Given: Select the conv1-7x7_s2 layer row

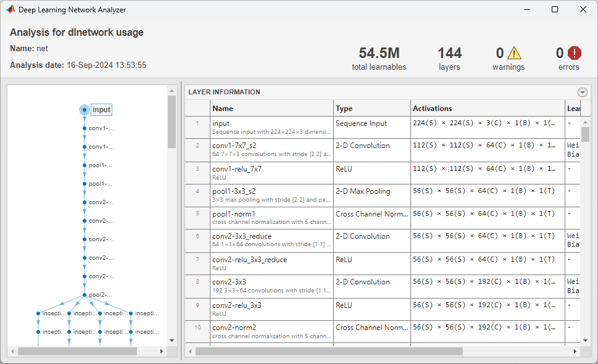Looking at the screenshot, I should (x=272, y=150).
